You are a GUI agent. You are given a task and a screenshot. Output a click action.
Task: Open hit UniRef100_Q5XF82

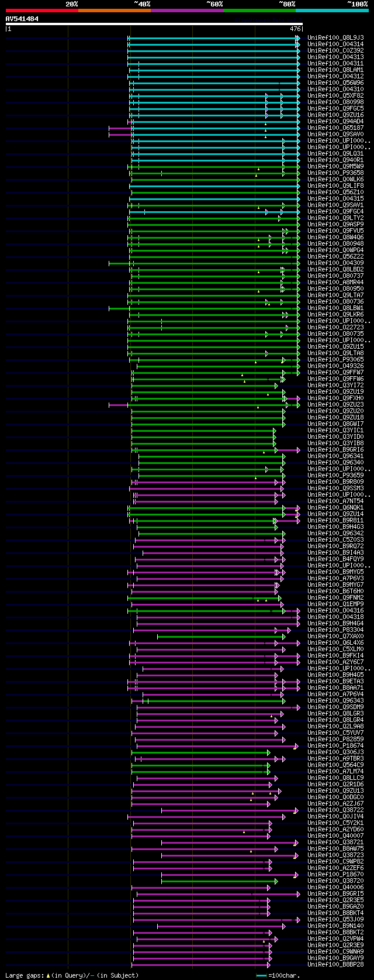pyautogui.click(x=335, y=95)
